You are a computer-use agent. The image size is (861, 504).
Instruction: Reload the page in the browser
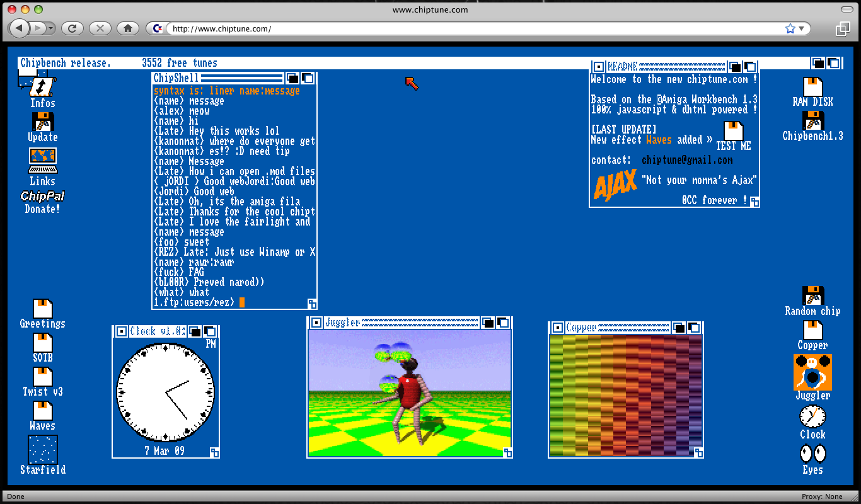(x=72, y=28)
